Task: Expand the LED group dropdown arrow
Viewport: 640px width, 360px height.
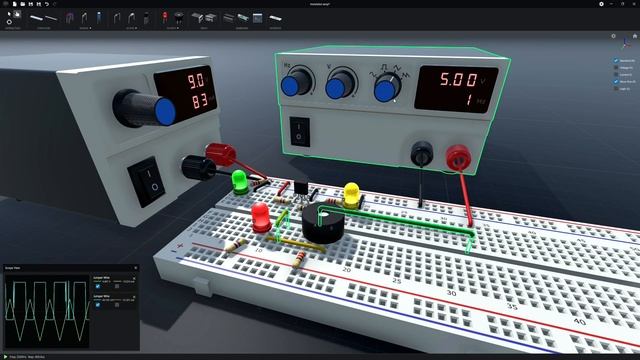Action: 178,28
